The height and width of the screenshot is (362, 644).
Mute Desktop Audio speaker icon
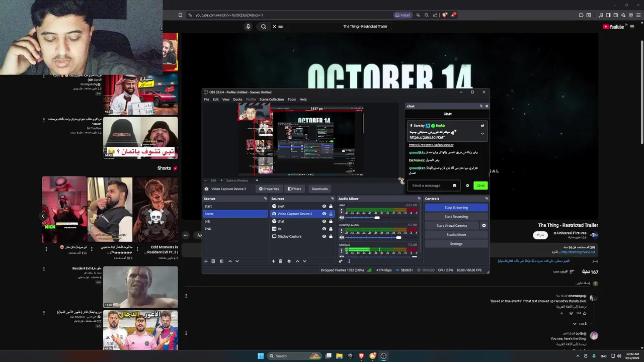pos(342,237)
